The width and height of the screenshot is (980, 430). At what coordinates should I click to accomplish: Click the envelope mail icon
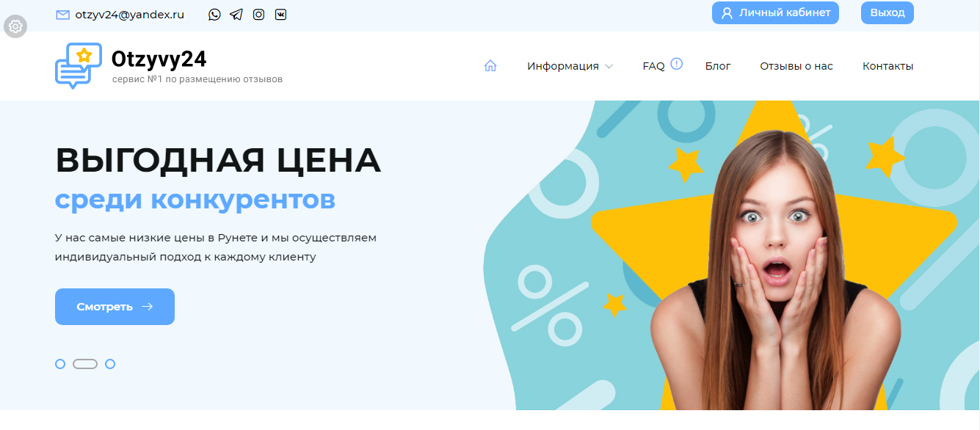pos(62,15)
